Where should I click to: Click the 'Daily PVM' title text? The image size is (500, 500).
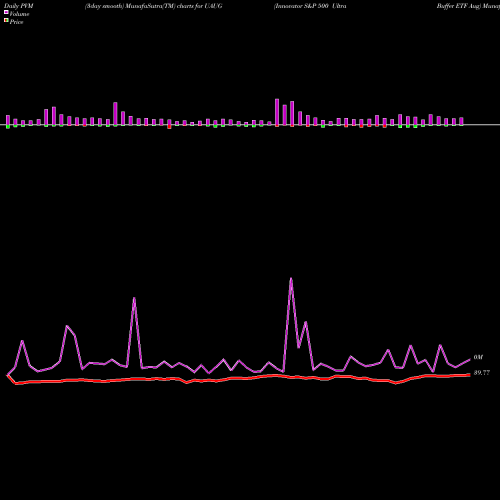click(18, 6)
